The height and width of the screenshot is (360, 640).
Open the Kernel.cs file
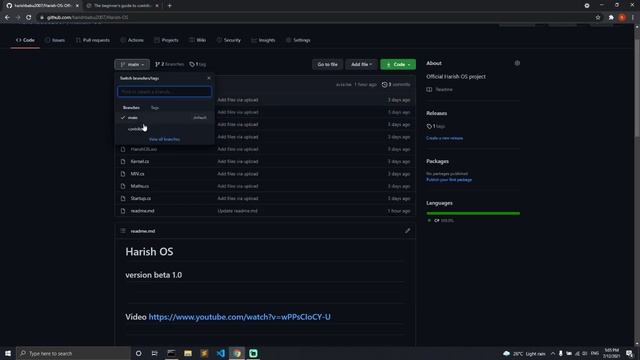click(140, 162)
